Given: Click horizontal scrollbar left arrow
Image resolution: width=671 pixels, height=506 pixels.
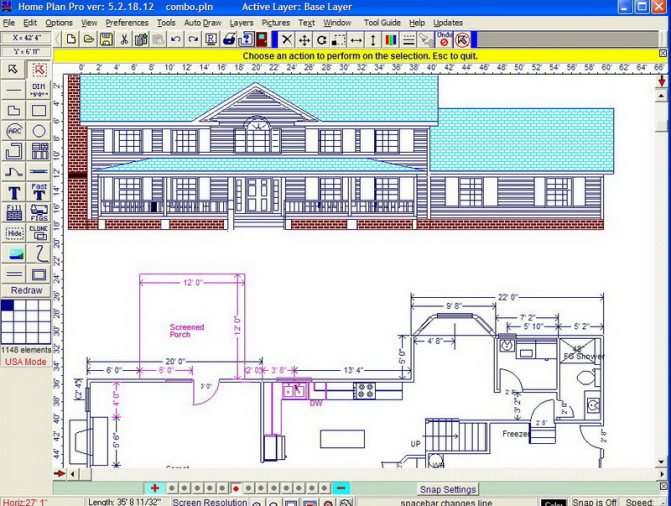Looking at the screenshot, I should [72, 474].
